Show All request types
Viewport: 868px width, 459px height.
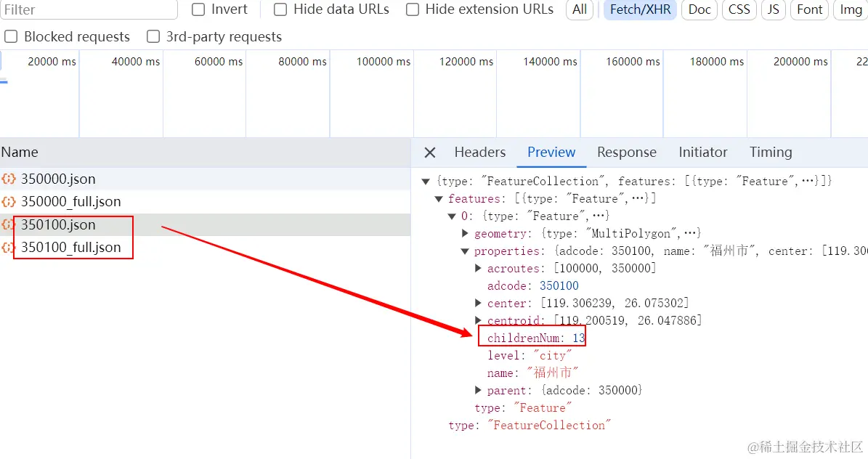580,10
